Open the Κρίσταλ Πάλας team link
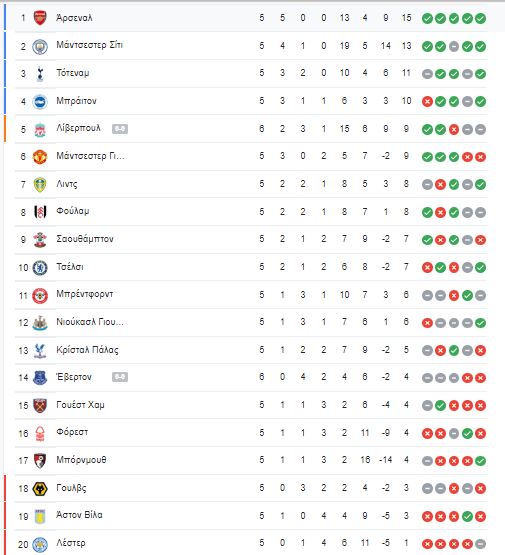This screenshot has width=505, height=555. [x=87, y=350]
